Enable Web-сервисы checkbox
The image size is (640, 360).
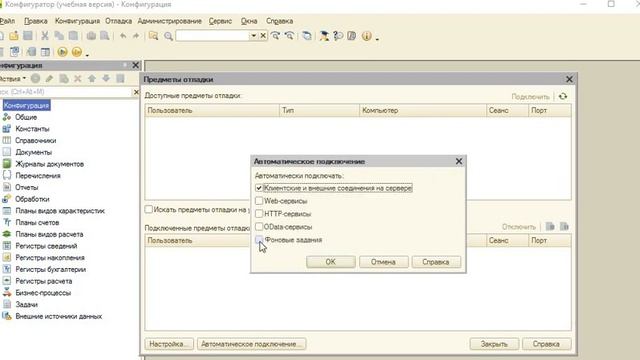tap(259, 201)
